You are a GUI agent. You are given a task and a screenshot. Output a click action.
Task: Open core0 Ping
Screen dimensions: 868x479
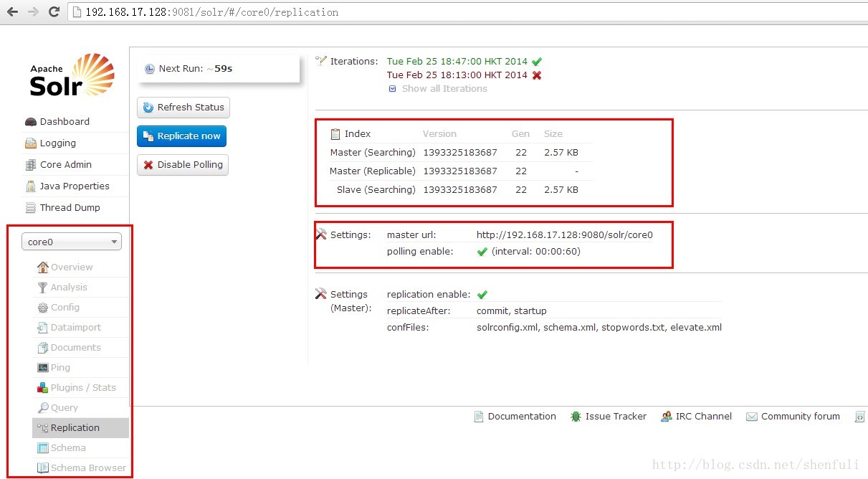(x=60, y=368)
